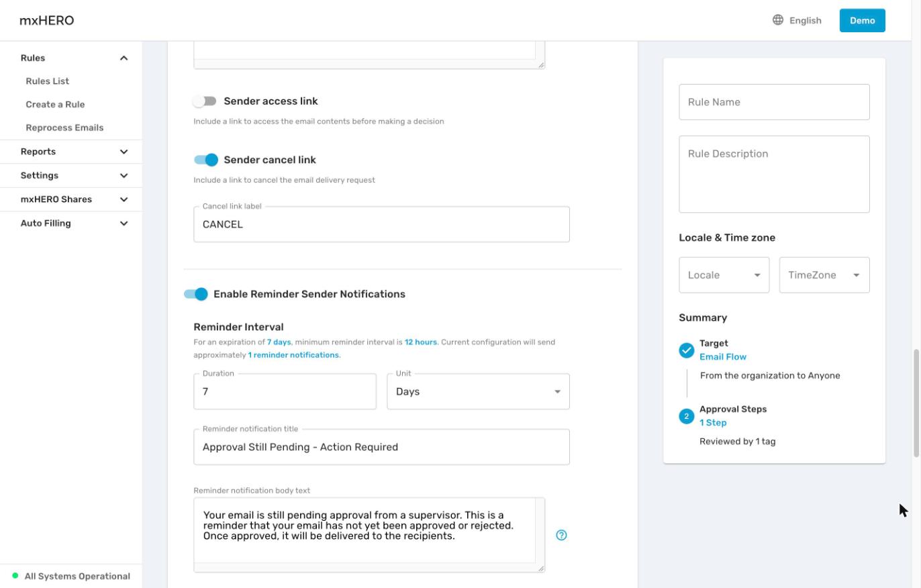Screen dimensions: 921x588
Task: Open the reminder Unit dropdown showing Days
Action: click(478, 391)
